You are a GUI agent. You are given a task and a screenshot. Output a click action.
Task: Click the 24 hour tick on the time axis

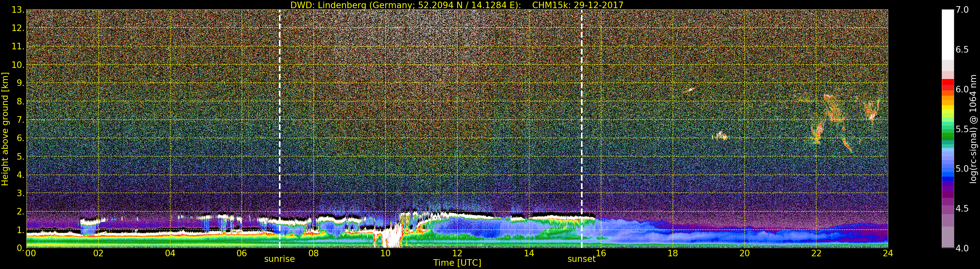(888, 253)
